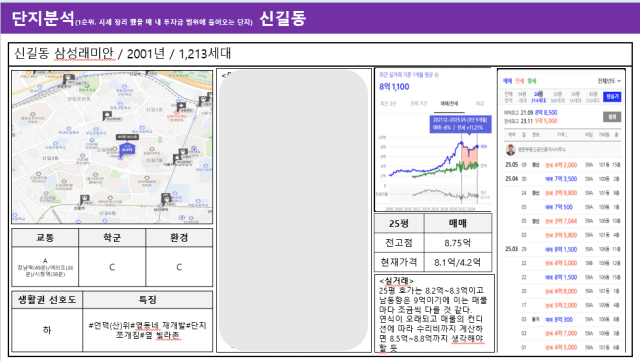Select the 매매/전세 chart tab
The height and width of the screenshot is (361, 640).
(x=449, y=104)
